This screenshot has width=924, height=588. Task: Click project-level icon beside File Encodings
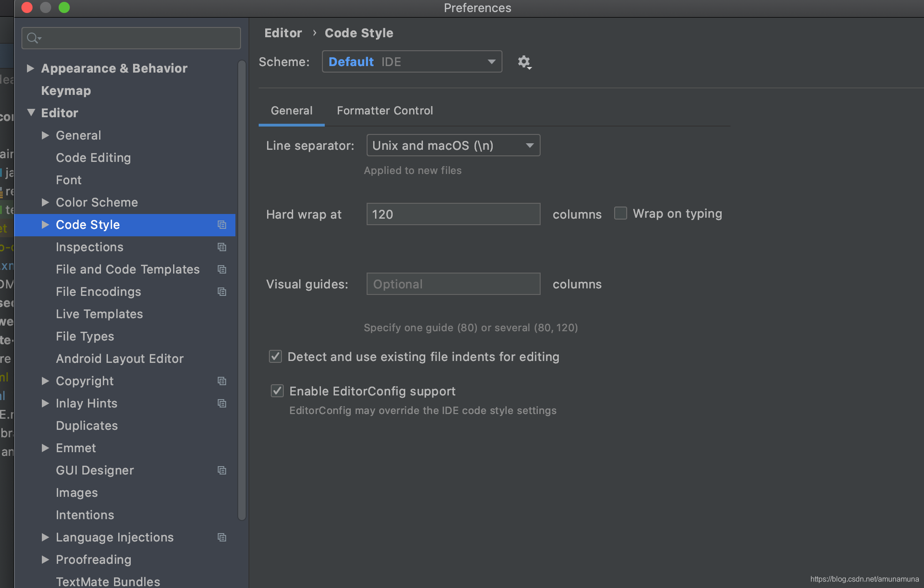pos(222,292)
